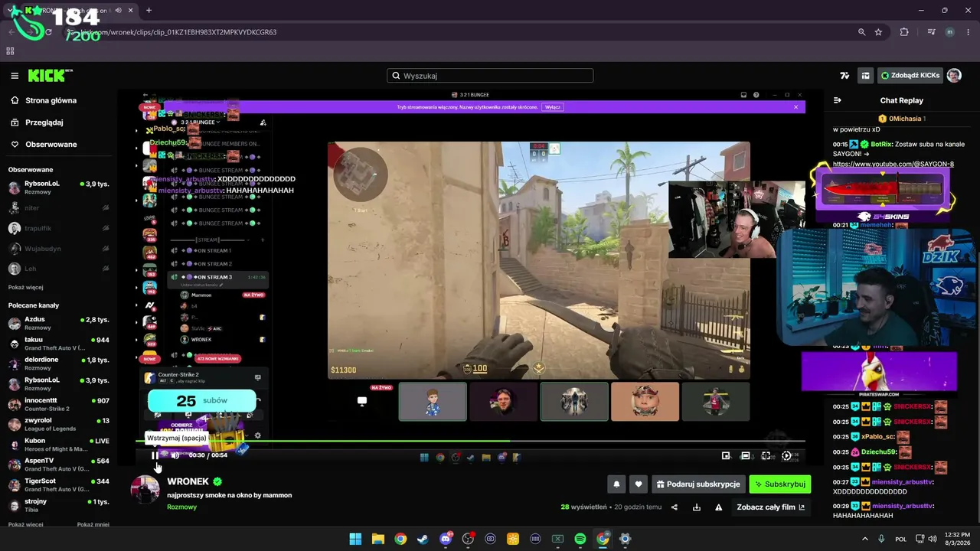Click the Zdobądź KICKs button

[910, 76]
